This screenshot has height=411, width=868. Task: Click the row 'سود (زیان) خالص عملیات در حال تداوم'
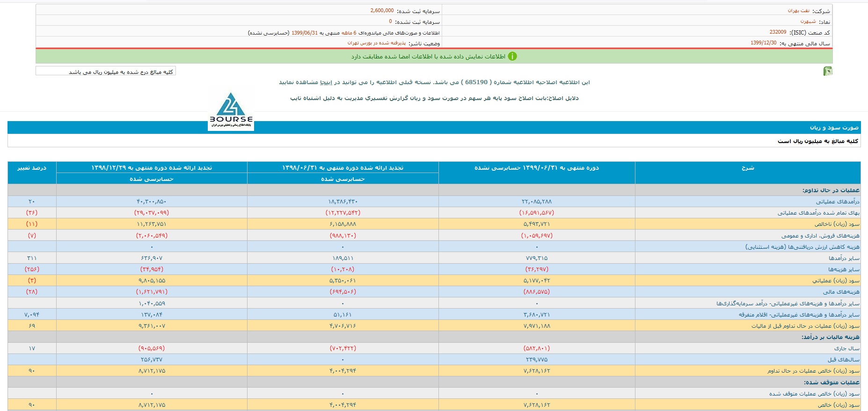pos(434,370)
